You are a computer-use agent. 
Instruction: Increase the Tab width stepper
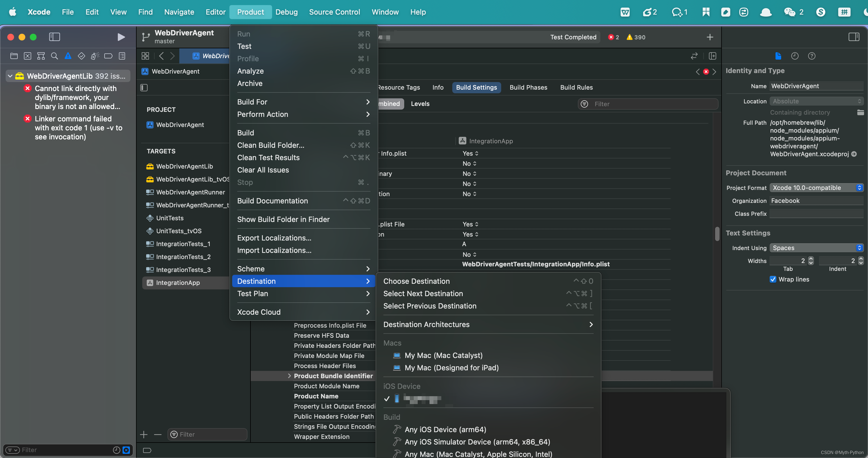pyautogui.click(x=811, y=259)
